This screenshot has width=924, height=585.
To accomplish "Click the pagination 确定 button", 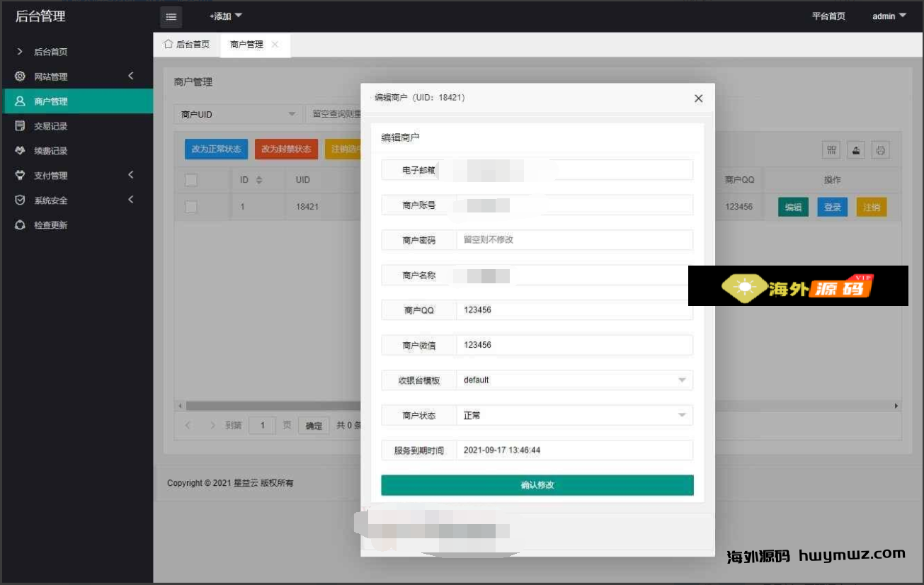I will click(x=314, y=426).
